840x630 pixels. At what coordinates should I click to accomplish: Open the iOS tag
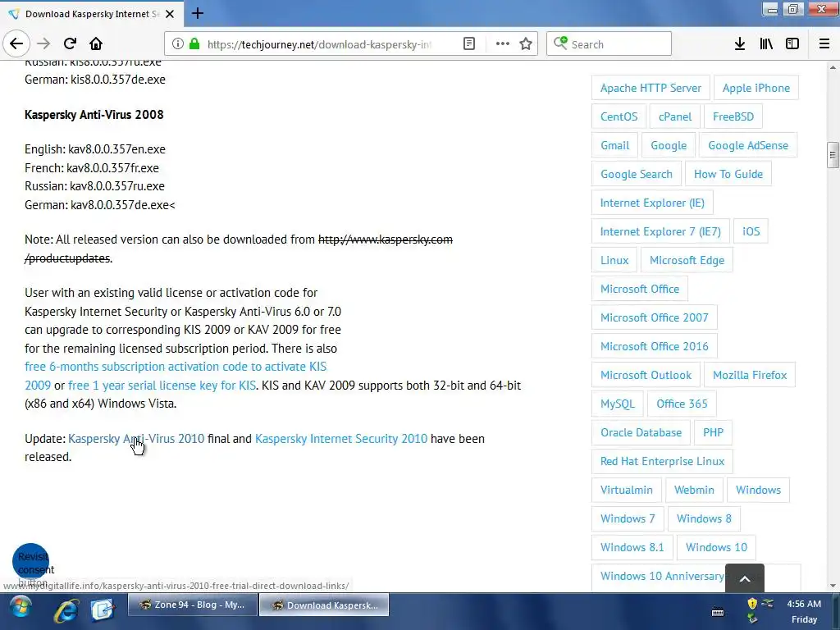[x=751, y=231]
